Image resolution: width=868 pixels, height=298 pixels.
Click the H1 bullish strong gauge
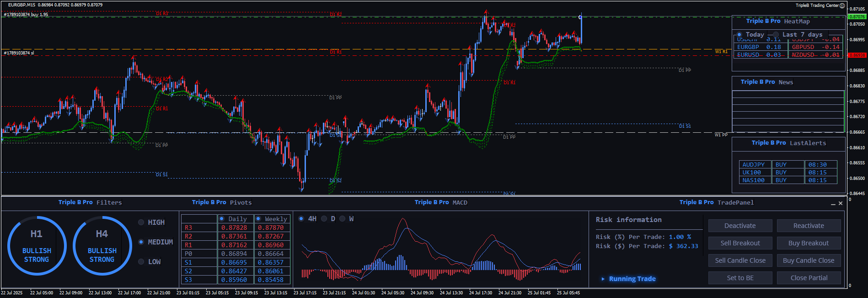[x=37, y=246]
